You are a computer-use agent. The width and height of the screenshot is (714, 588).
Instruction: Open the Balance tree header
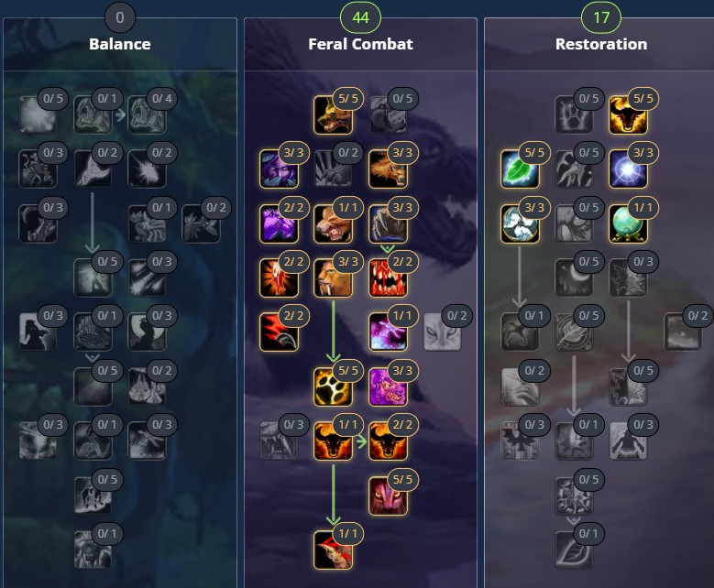tap(120, 44)
